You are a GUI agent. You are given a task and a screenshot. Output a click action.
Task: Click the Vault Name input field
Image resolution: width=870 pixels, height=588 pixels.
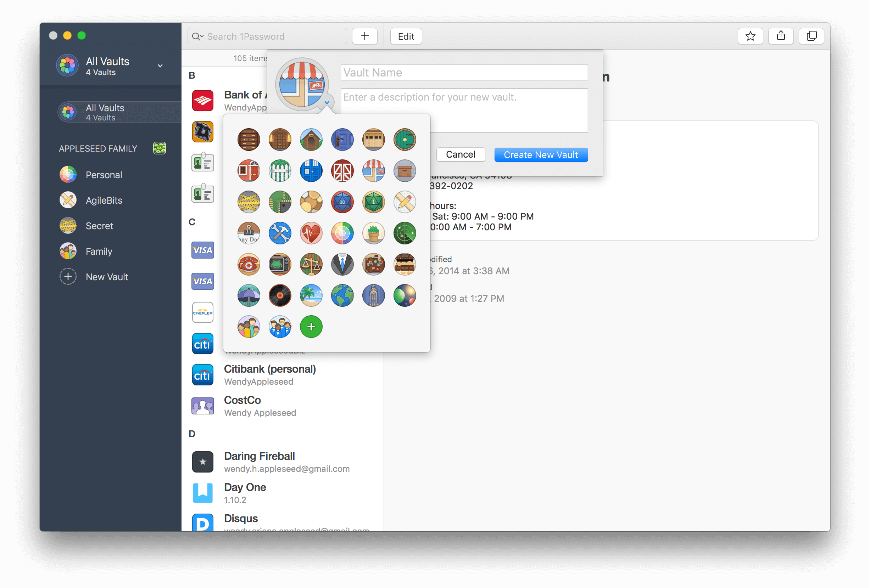tap(464, 72)
